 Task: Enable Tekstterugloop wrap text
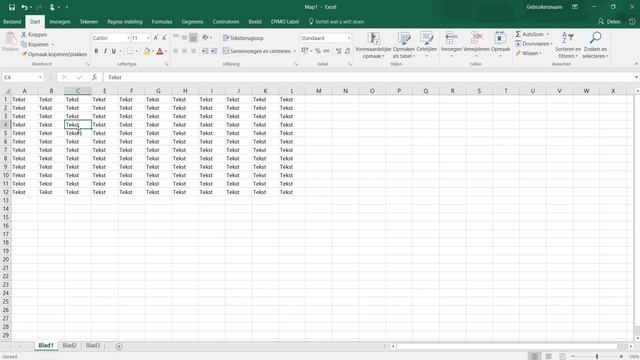[243, 38]
